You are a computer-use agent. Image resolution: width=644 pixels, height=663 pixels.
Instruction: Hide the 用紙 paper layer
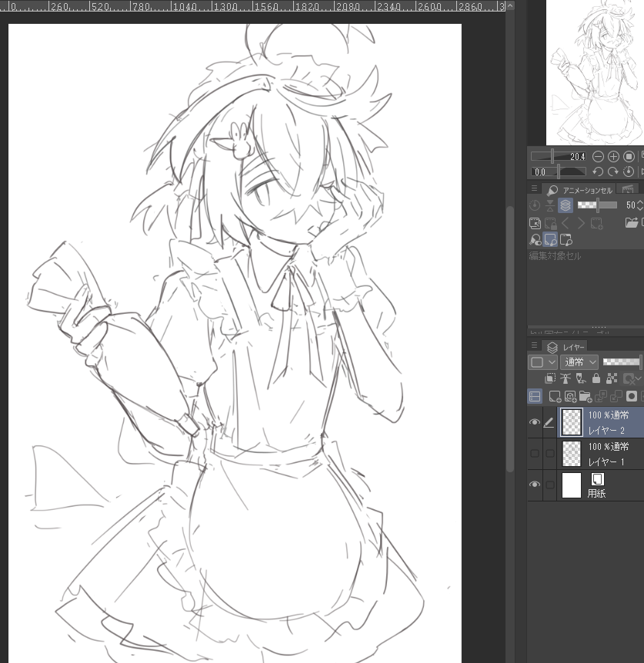(x=535, y=484)
